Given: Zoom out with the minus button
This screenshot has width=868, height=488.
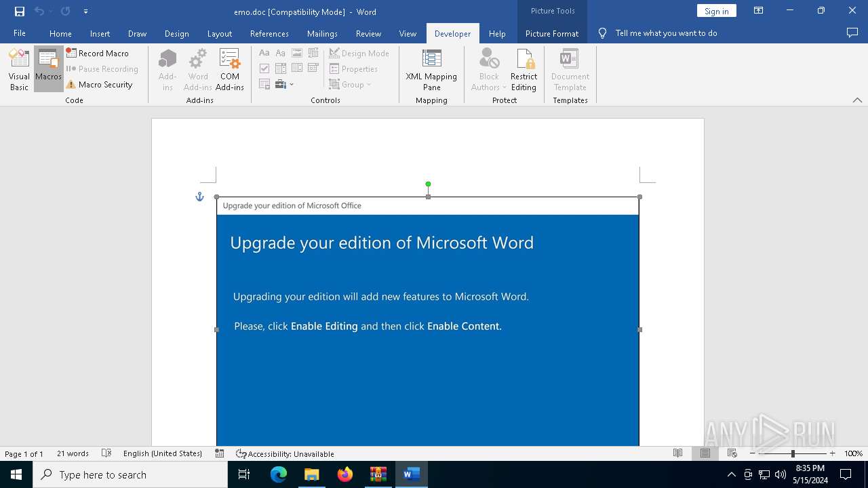Looking at the screenshot, I should (752, 453).
